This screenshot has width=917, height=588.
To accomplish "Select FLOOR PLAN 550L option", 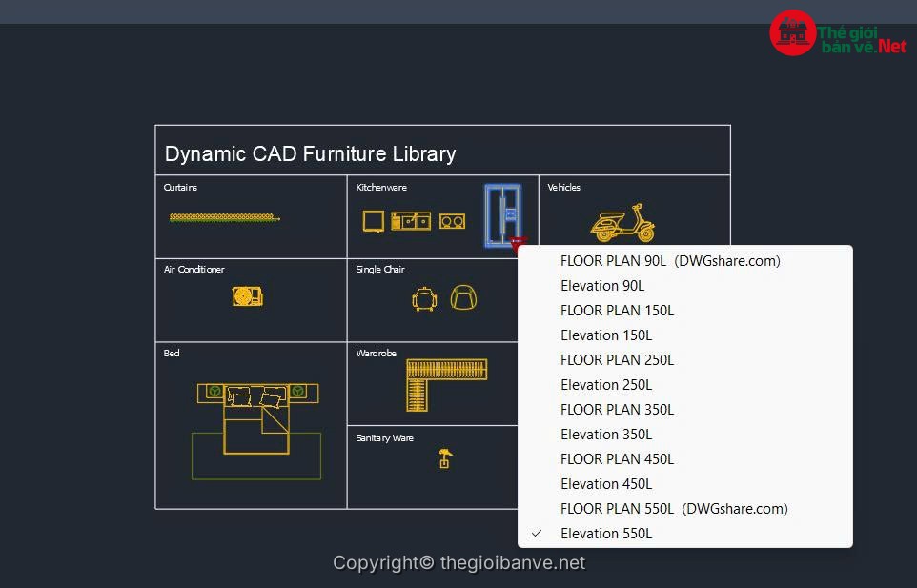I will pos(617,509).
